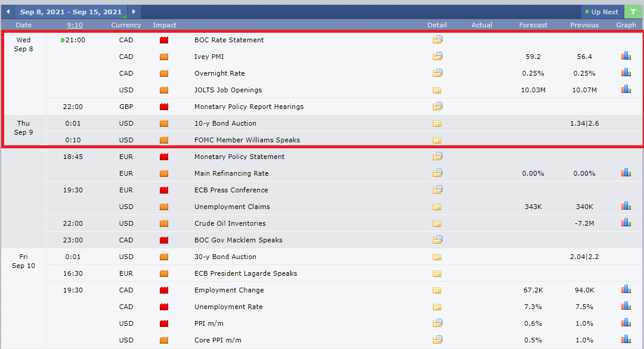Open detail folder for PPI m/m

[x=438, y=323]
